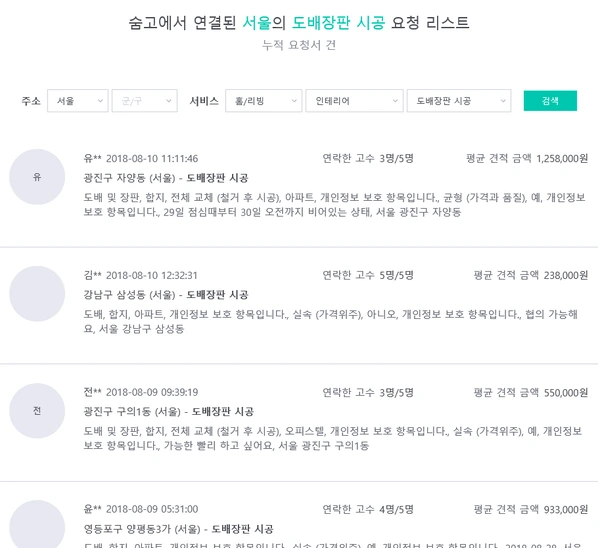Viewport: 600px width, 548px height.
Task: Click the 1,258,000원 average quote amount
Action: coord(562,158)
